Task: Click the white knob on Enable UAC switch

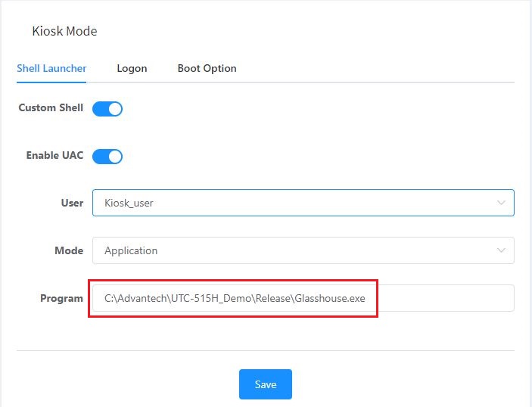Action: (114, 157)
